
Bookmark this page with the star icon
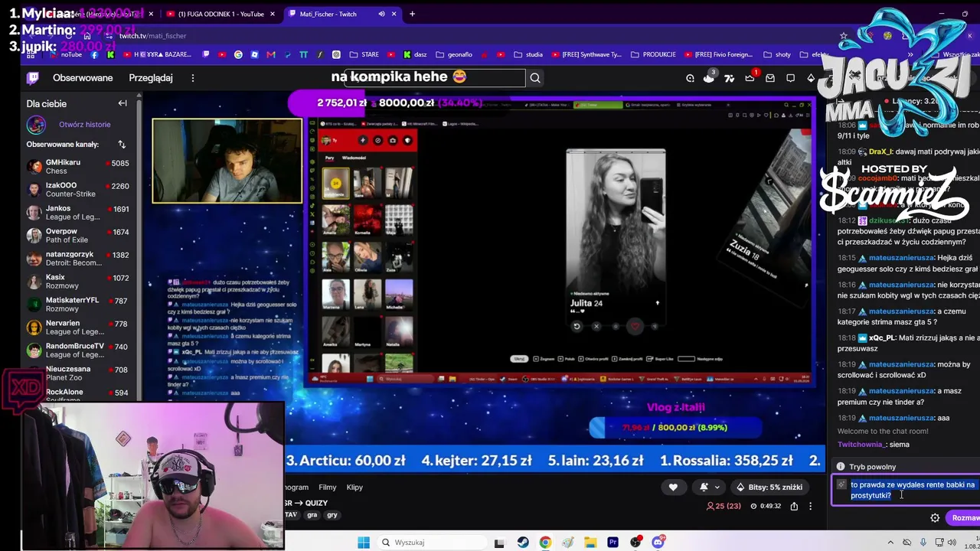pos(844,36)
